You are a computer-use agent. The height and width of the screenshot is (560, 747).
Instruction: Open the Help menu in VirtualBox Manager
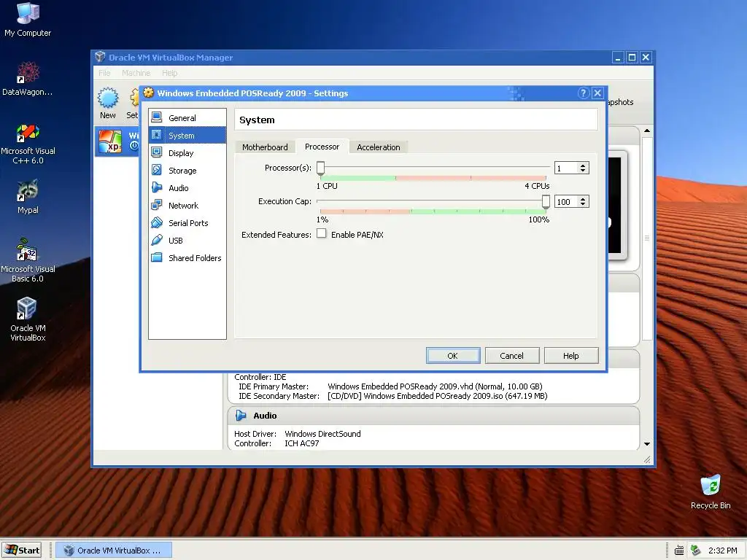point(169,73)
